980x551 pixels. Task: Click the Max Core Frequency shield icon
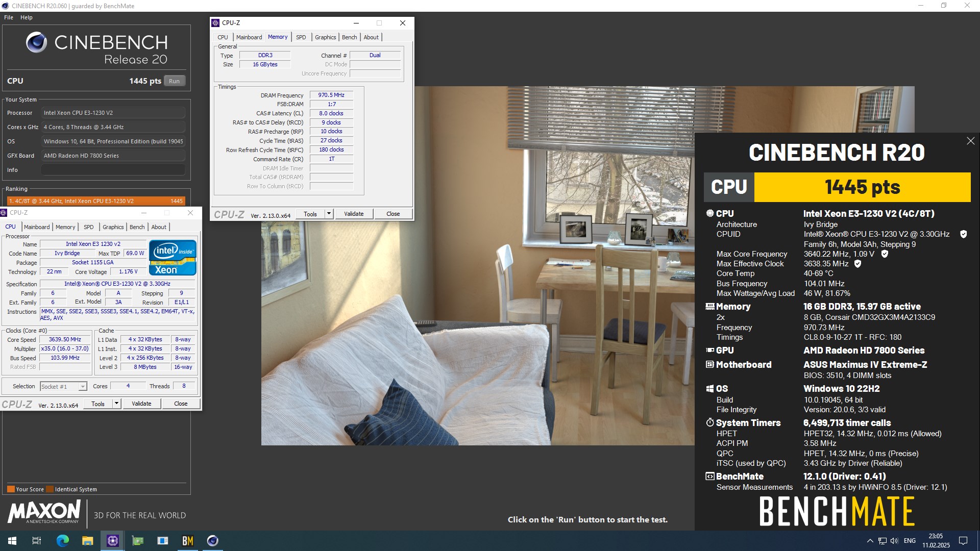coord(885,254)
